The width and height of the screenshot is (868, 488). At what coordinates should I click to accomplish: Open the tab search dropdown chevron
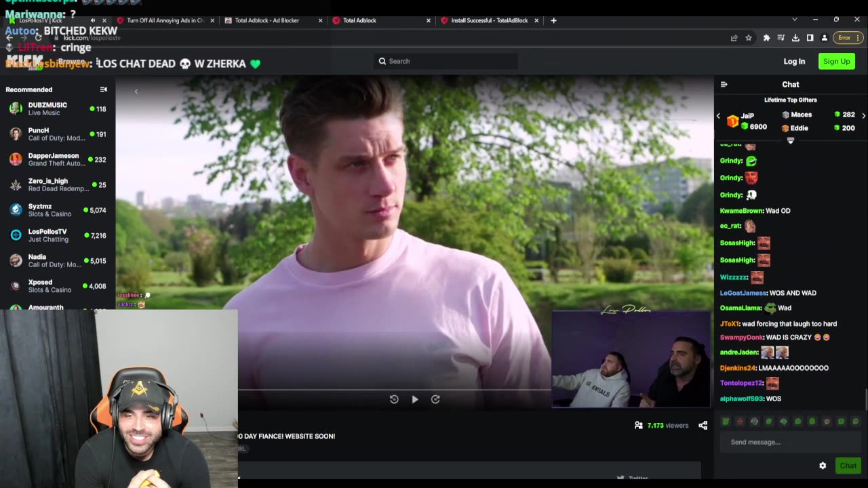[794, 20]
